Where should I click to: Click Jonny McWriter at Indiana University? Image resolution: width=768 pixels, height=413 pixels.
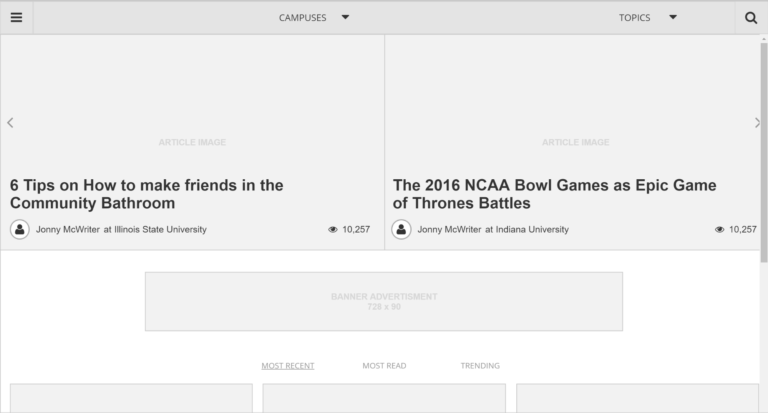coord(493,229)
